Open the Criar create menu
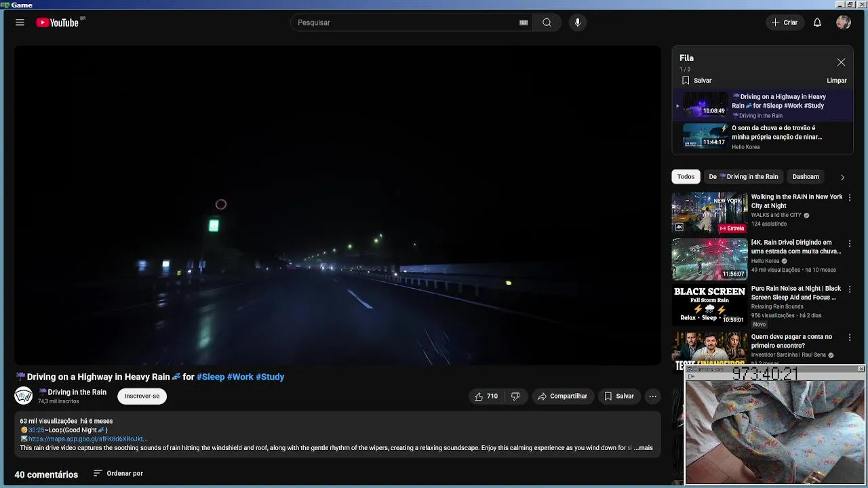Viewport: 868px width, 488px height. coord(785,22)
